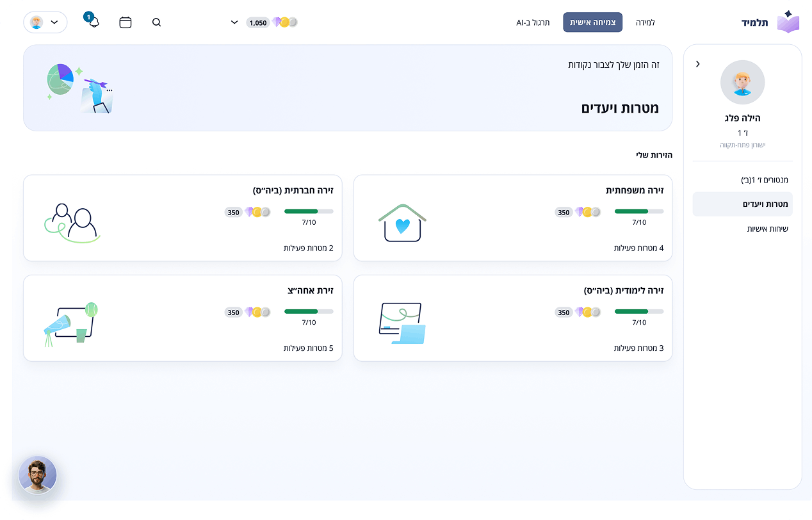Click the pie chart illustration in the banner
Screen dimensions: 812x520
click(x=60, y=80)
